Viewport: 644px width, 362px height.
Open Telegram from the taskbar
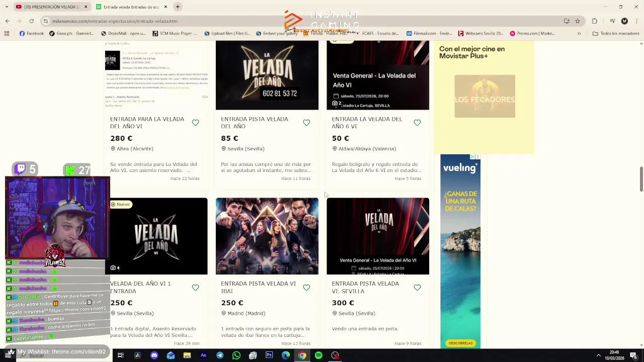(x=220, y=355)
